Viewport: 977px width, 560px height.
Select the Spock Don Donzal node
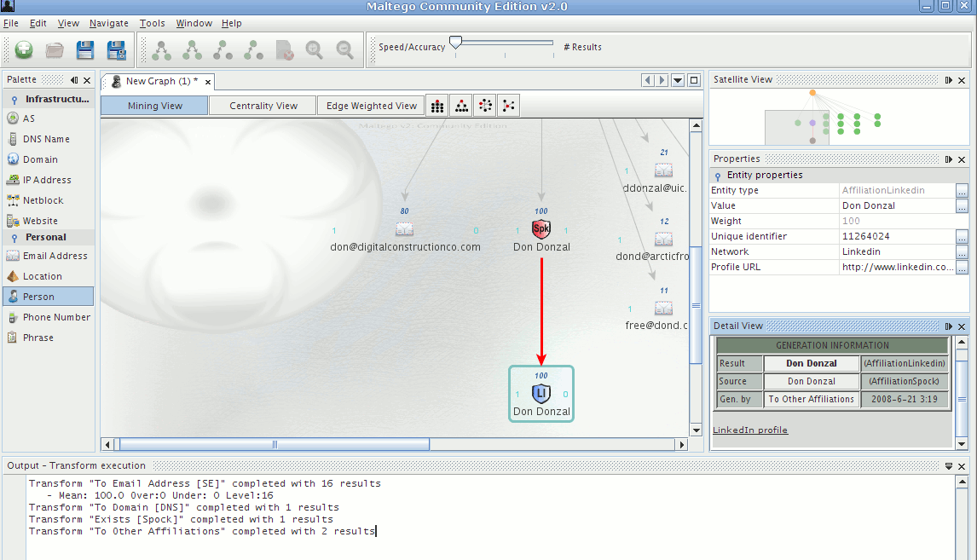pyautogui.click(x=541, y=228)
